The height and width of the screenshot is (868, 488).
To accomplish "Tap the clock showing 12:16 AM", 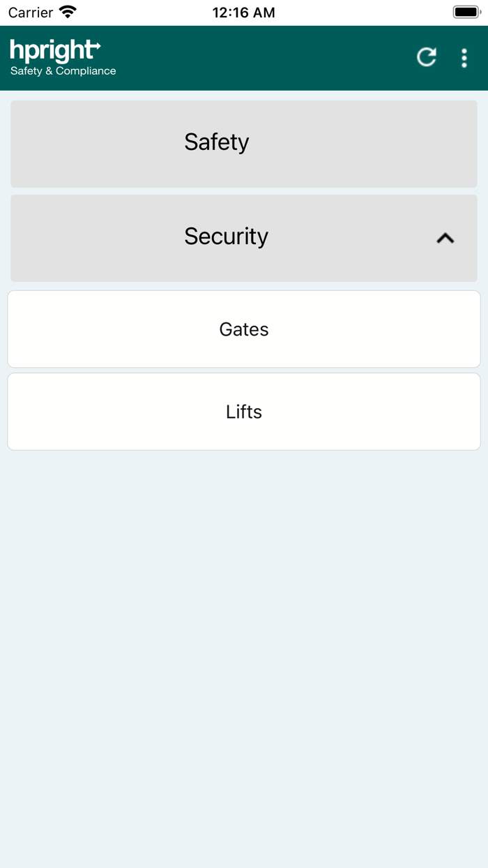I will (244, 11).
